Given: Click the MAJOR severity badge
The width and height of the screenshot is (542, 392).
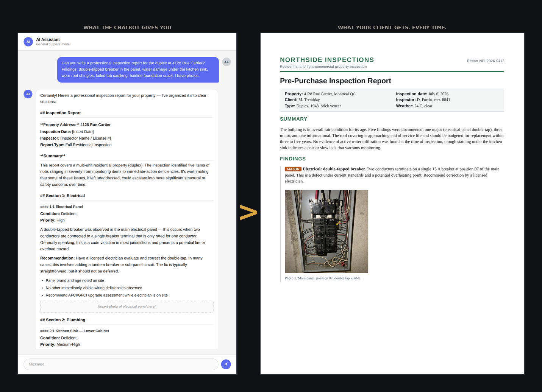Looking at the screenshot, I should [293, 169].
